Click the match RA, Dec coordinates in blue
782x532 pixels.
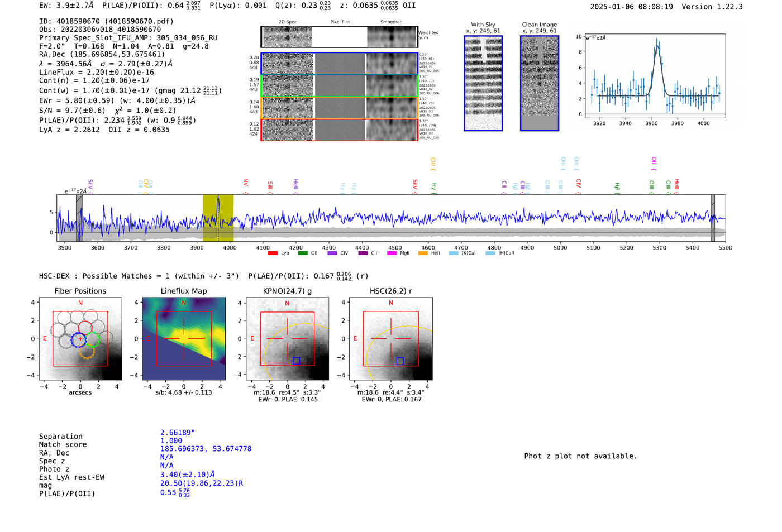click(206, 449)
